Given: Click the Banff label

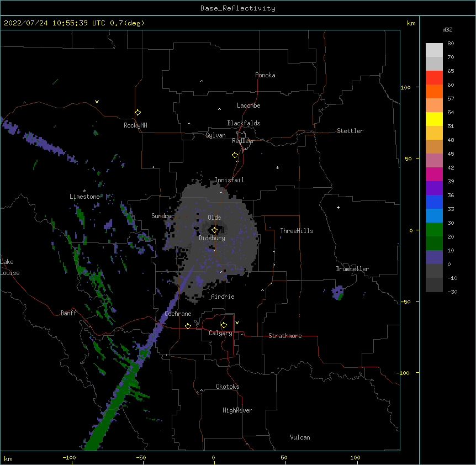Looking at the screenshot, I should [68, 313].
